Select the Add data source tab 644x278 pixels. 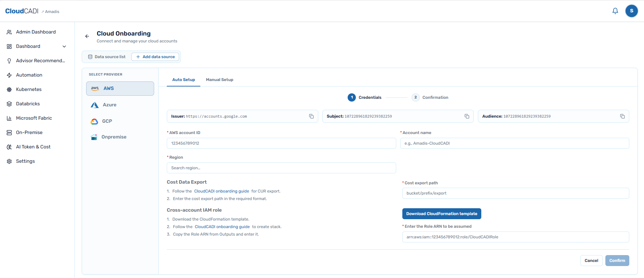point(155,57)
